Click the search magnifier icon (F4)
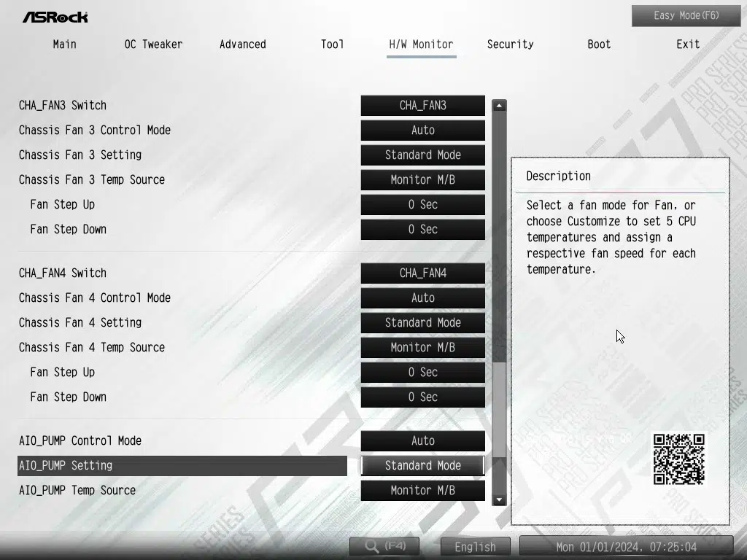The width and height of the screenshot is (747, 560). (x=372, y=545)
